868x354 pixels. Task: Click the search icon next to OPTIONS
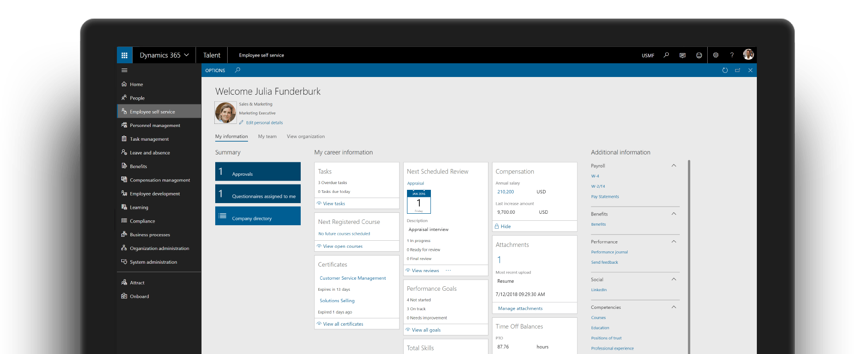click(x=237, y=70)
